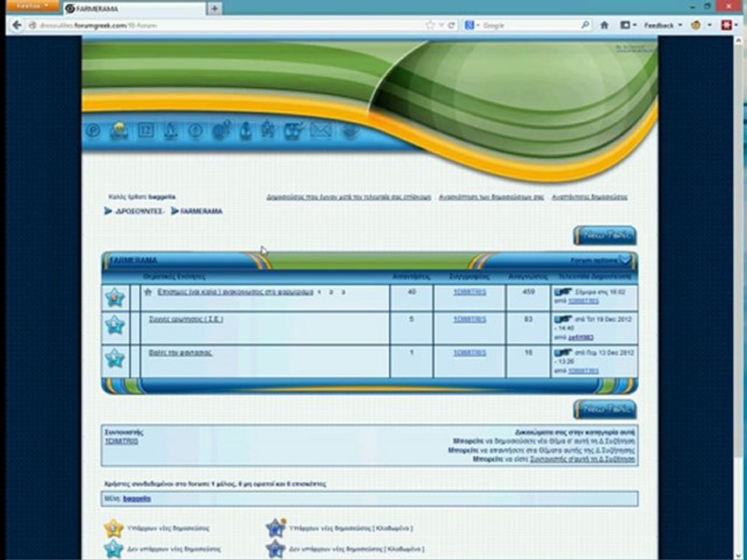The height and width of the screenshot is (560, 747).
Task: Focus the browser address bar
Action: pyautogui.click(x=226, y=25)
